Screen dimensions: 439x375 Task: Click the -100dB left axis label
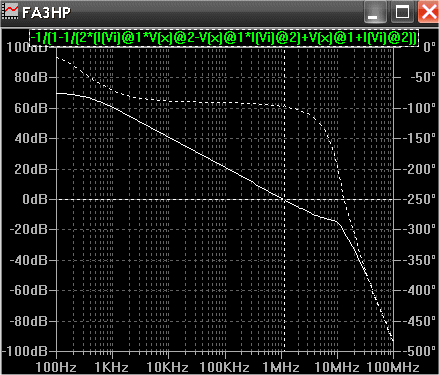point(25,351)
